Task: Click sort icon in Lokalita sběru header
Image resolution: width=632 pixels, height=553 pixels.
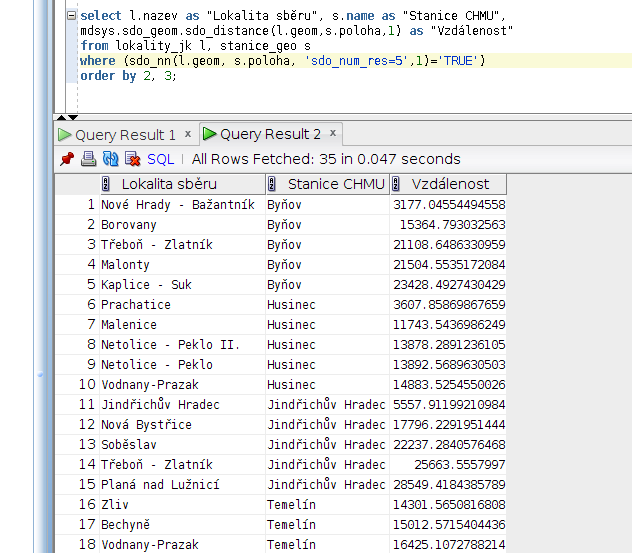Action: 106,184
